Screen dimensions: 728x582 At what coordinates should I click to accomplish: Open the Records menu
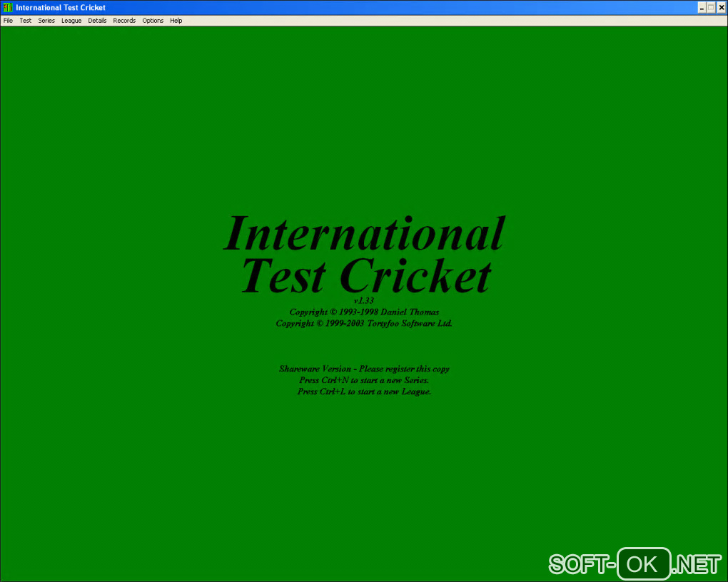click(124, 21)
